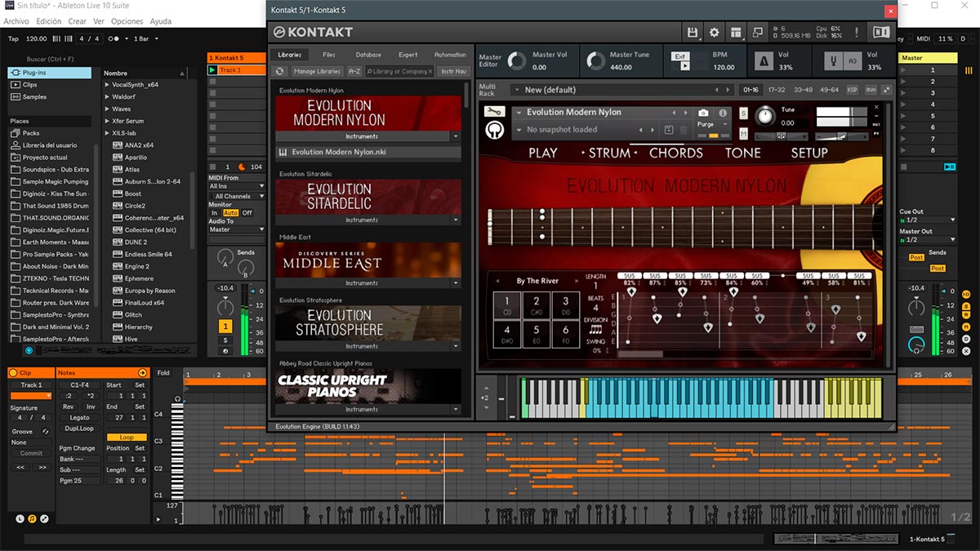Open Kontakt options gear icon
This screenshot has width=980, height=551.
click(x=714, y=33)
